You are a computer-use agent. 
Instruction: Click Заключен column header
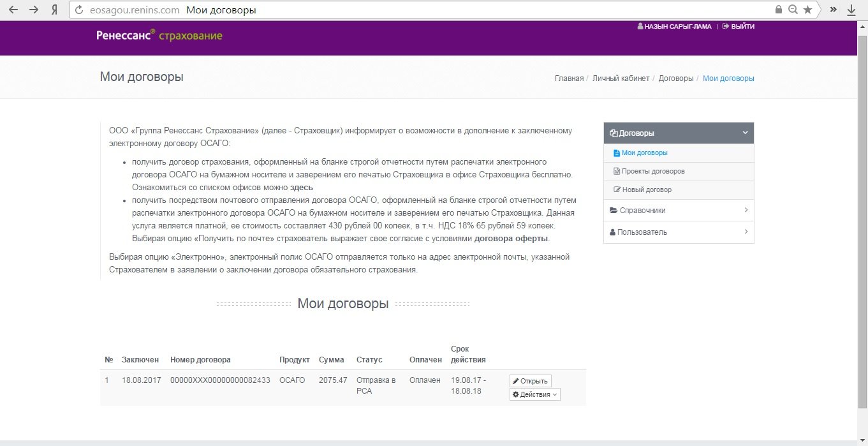140,360
